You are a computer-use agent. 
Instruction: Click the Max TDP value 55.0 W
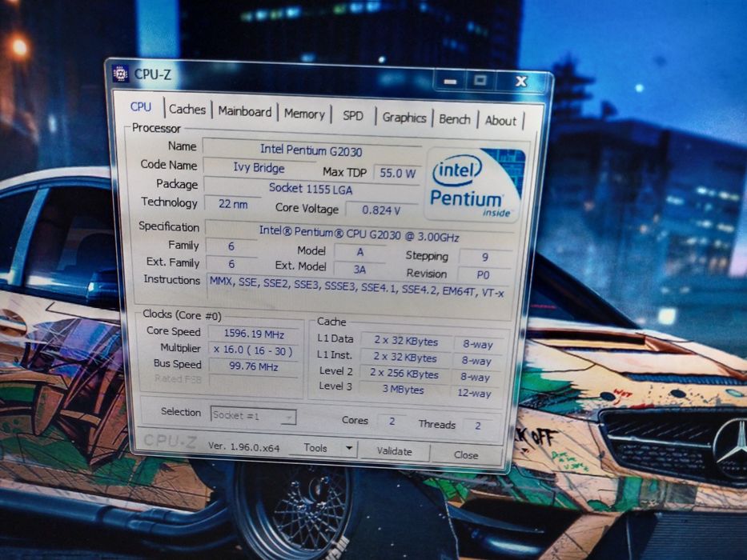click(x=397, y=174)
